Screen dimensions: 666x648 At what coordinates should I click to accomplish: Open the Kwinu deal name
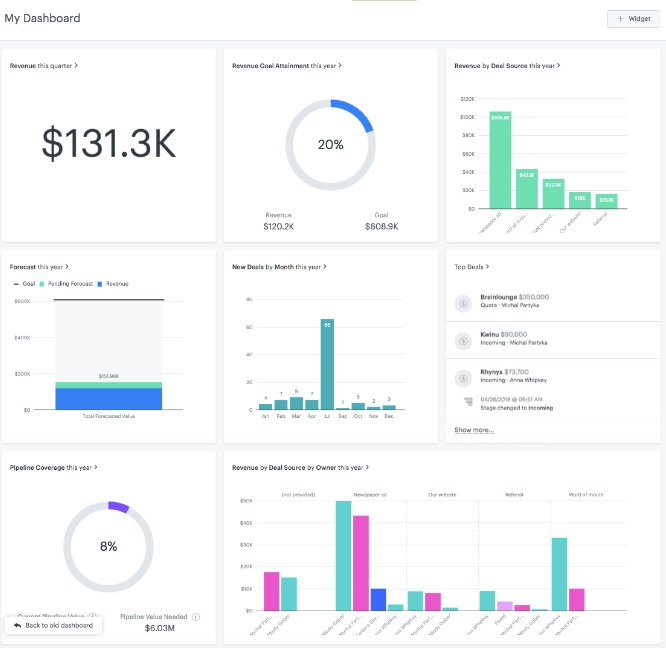point(489,334)
